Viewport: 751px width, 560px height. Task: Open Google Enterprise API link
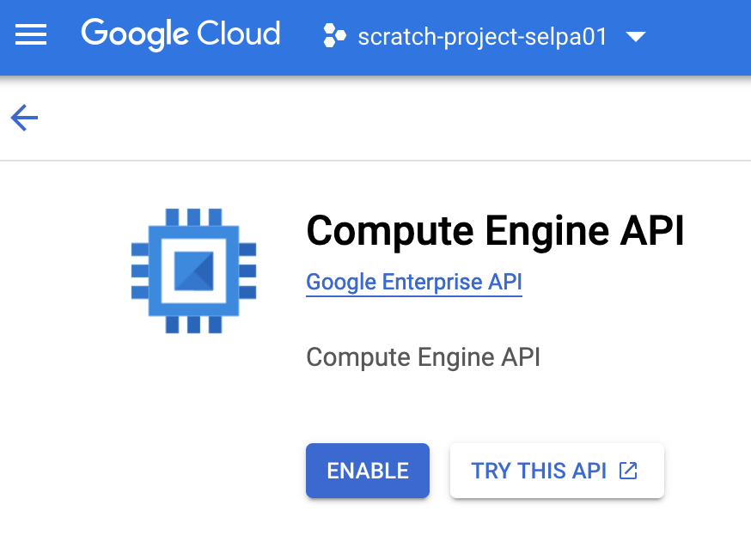coord(413,282)
